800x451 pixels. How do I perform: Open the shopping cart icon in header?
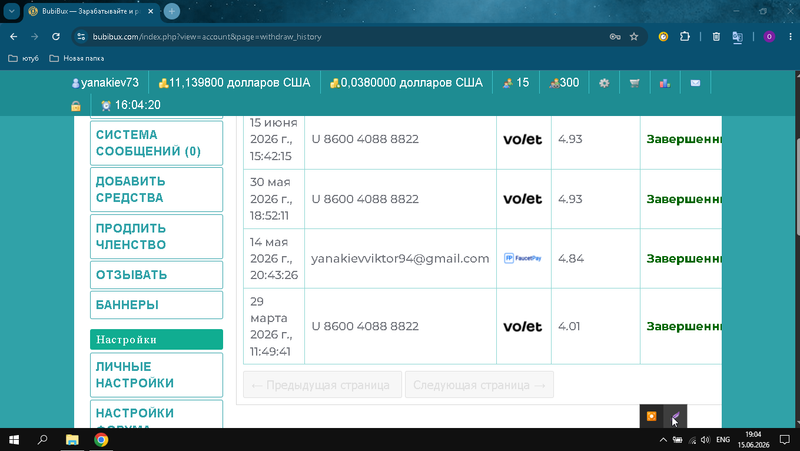point(635,83)
